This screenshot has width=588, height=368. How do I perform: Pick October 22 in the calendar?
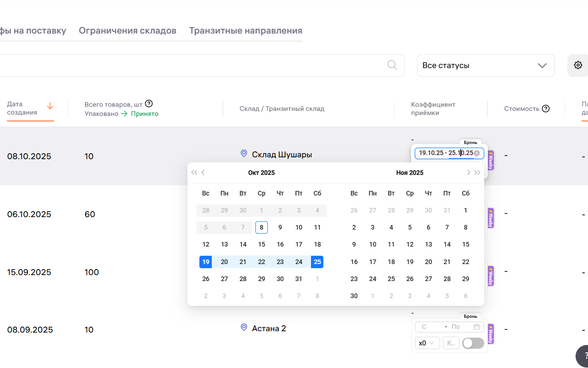261,262
